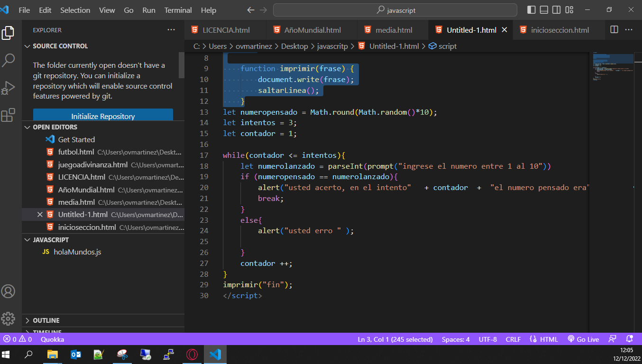
Task: Open Get Started in Open Editors
Action: click(76, 140)
